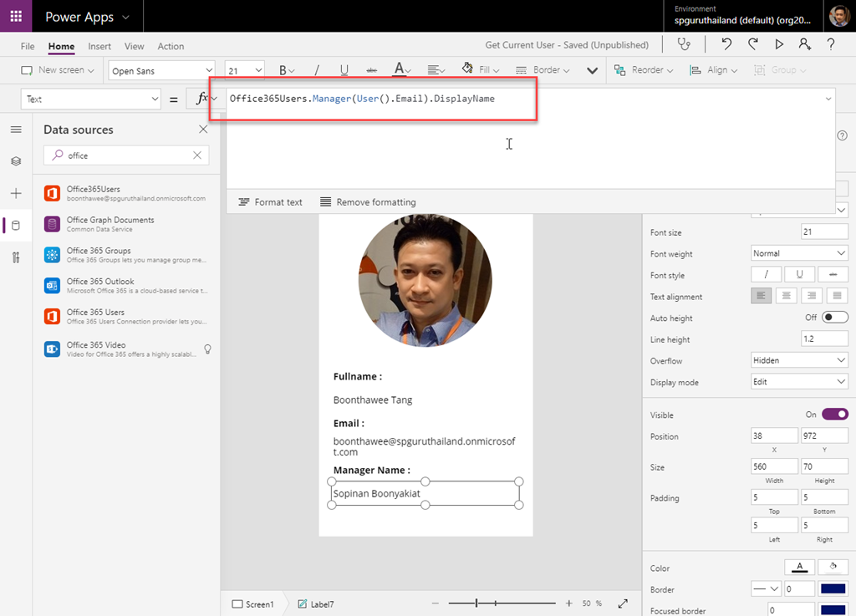Open the Power Apps title dropdown

[126, 17]
